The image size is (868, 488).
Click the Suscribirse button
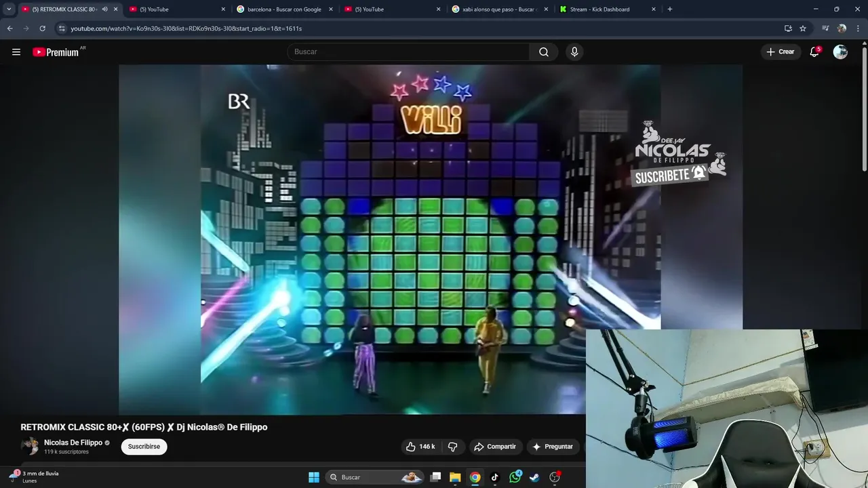click(144, 447)
